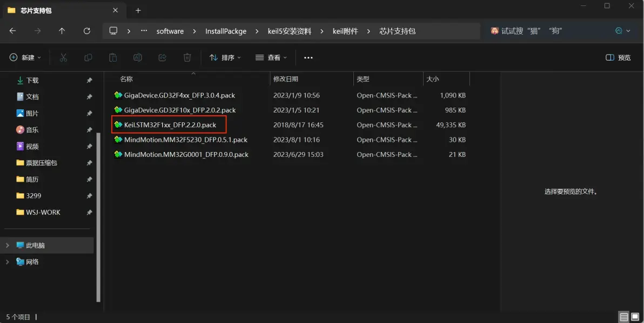
Task: Click the Rename icon in toolbar
Action: coord(138,57)
